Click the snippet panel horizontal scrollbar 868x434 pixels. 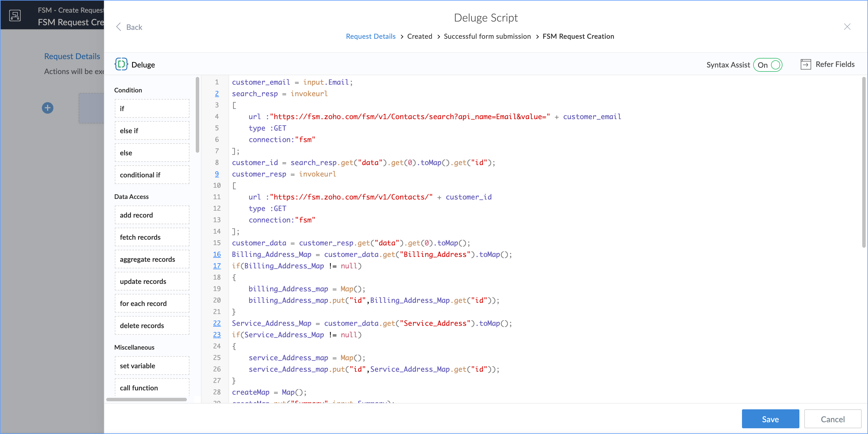[147, 399]
